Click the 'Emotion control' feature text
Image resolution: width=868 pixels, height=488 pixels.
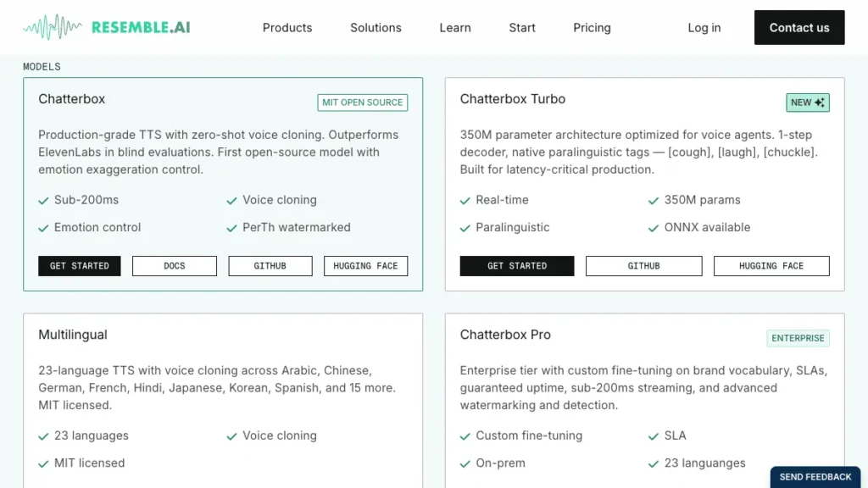pos(97,227)
